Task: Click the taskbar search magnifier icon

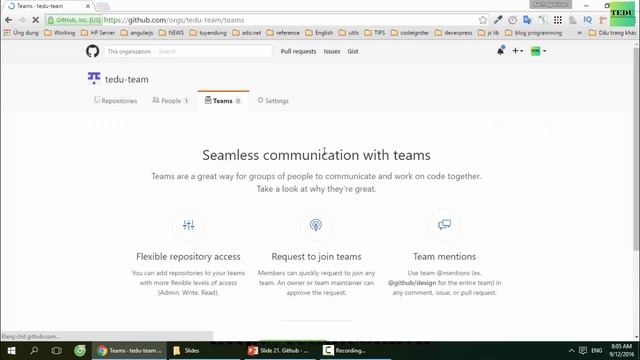Action: click(x=34, y=351)
